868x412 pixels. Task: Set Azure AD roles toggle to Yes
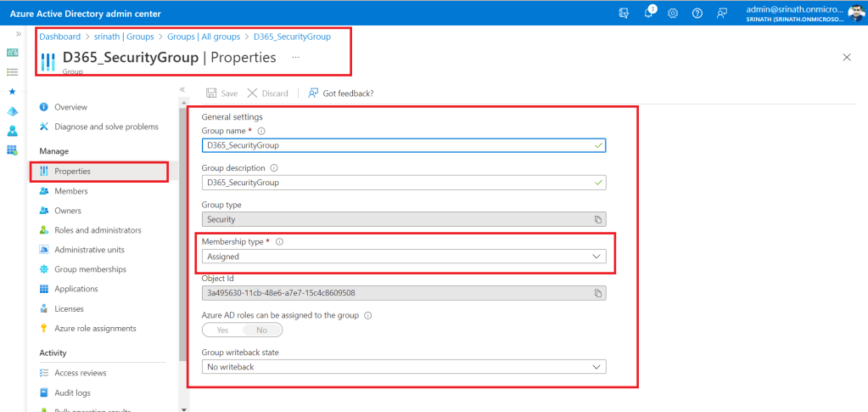coord(223,330)
